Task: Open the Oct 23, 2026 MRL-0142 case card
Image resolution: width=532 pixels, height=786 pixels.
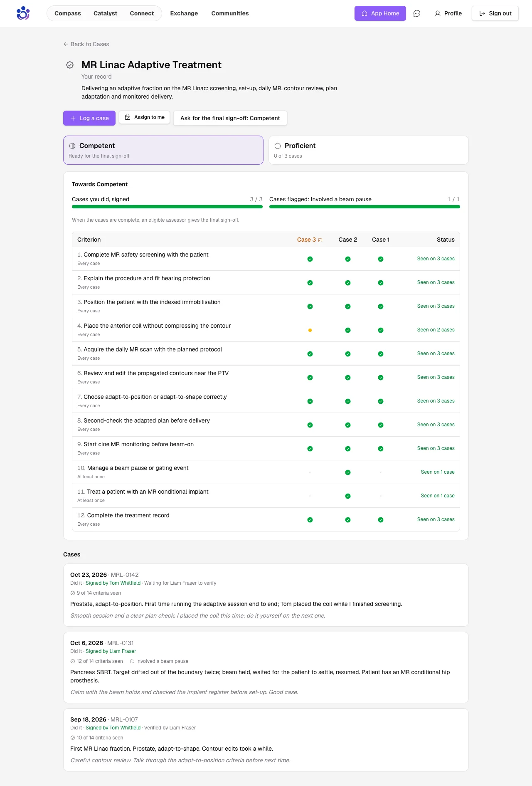Action: click(x=266, y=595)
